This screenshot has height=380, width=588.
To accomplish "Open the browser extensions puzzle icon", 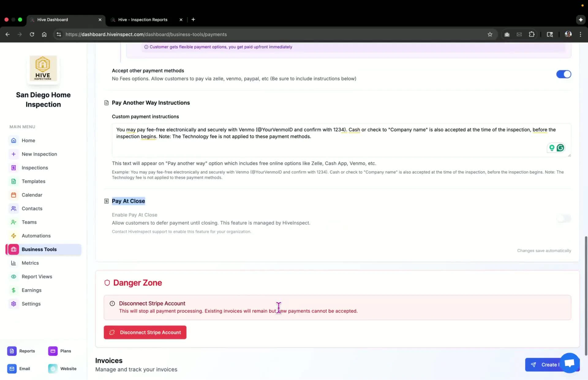I will click(532, 34).
